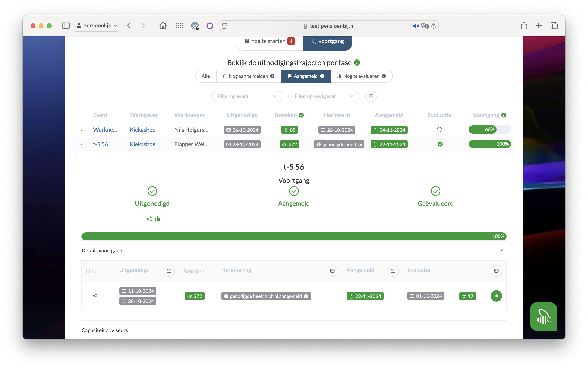588x369 pixels.
Task: Open the green chat widget button
Action: click(543, 316)
